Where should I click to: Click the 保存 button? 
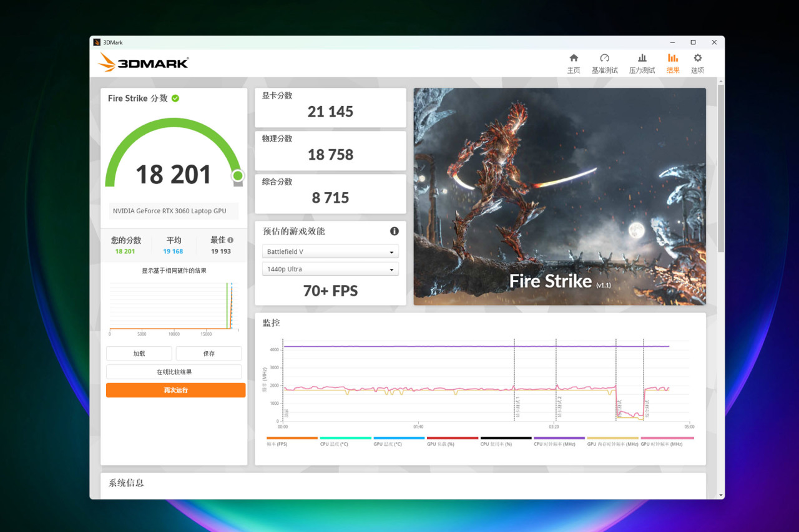pos(209,354)
